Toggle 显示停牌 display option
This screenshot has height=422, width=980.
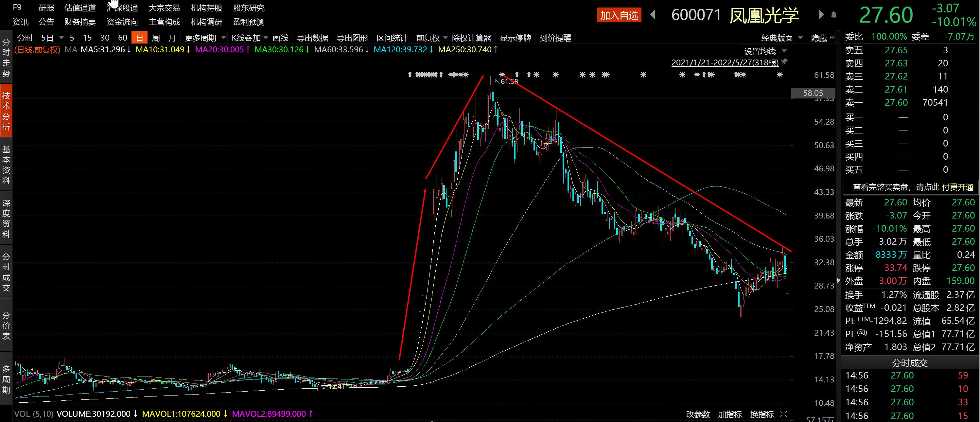[x=515, y=38]
